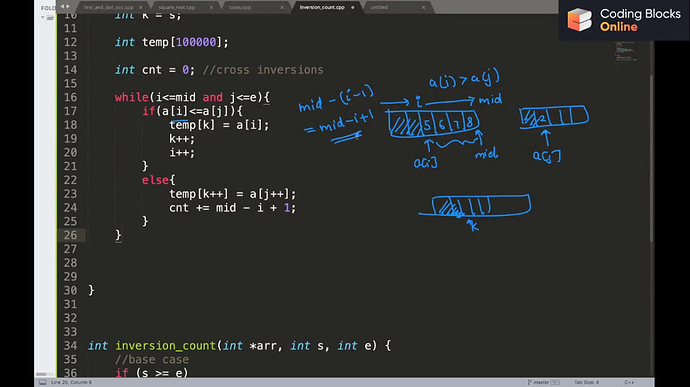Screen dimensions: 690x387
Task: Click the sidebar horizontal scrollbar
Action: click(x=41, y=374)
